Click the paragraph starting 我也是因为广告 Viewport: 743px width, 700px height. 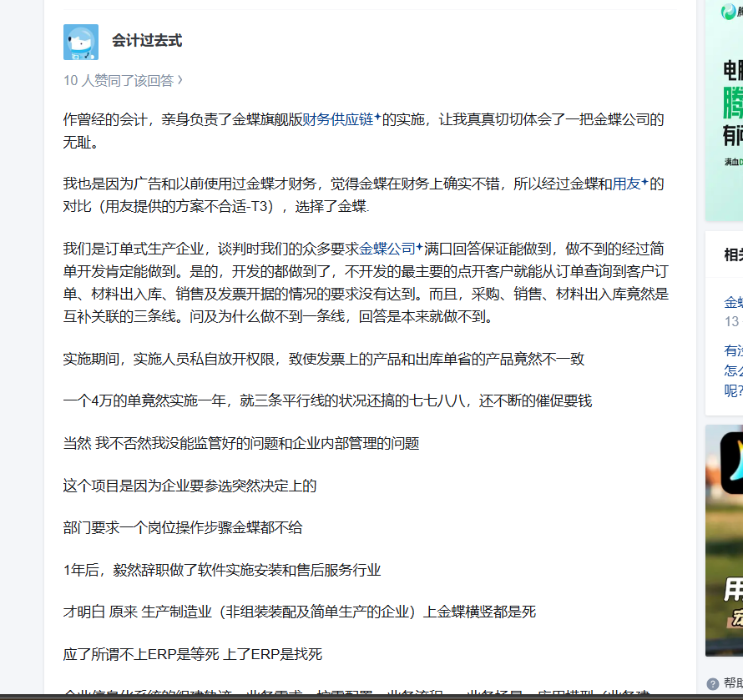pos(363,195)
